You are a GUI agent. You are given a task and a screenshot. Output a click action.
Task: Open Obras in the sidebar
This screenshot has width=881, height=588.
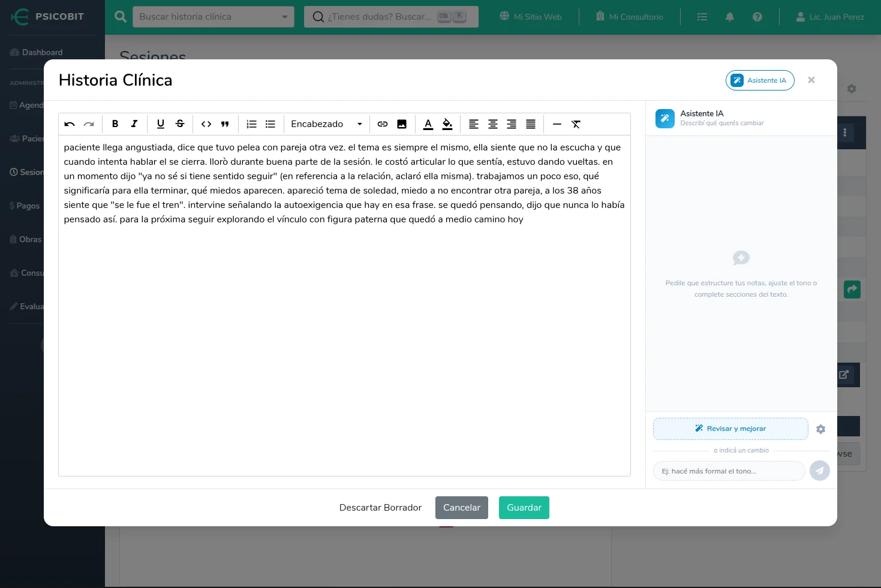pos(26,239)
